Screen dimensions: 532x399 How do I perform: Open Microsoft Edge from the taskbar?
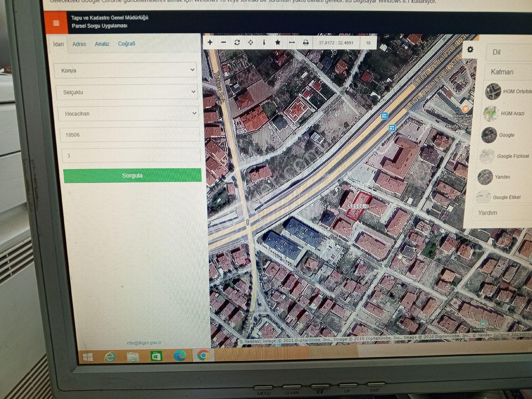[180, 355]
